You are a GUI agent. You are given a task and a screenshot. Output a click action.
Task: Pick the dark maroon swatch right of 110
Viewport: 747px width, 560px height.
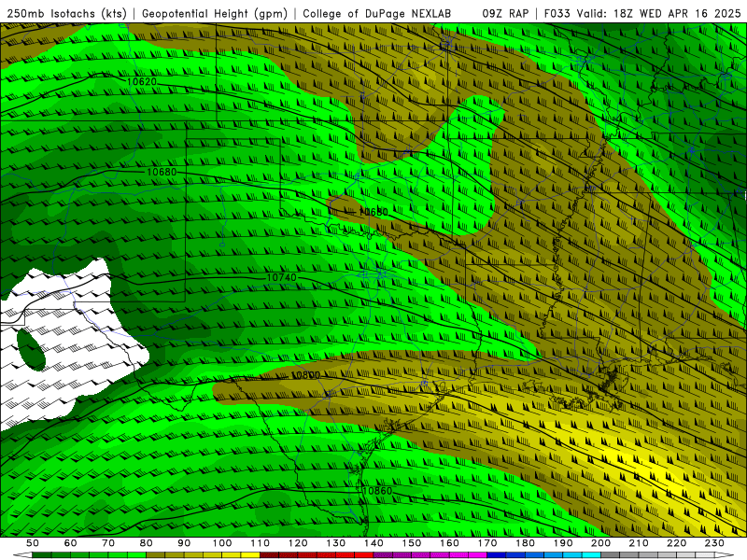270,555
